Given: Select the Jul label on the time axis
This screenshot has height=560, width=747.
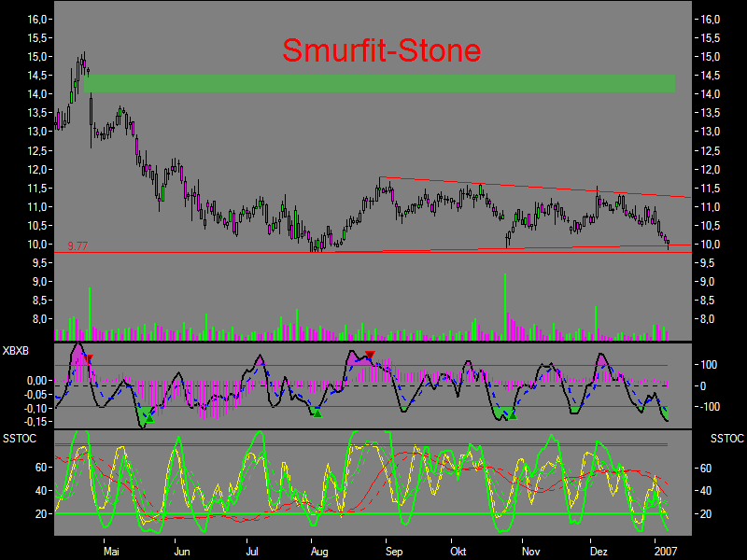Looking at the screenshot, I should pos(252,552).
